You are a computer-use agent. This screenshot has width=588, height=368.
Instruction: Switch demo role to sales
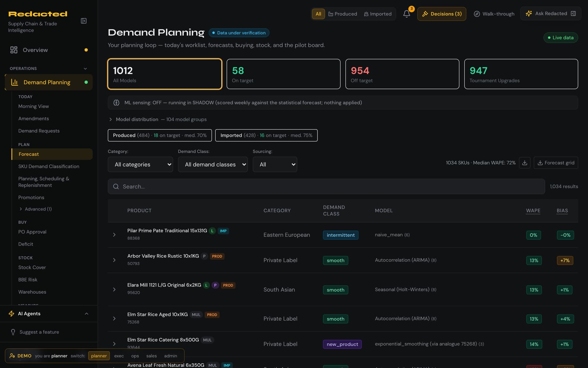151,356
